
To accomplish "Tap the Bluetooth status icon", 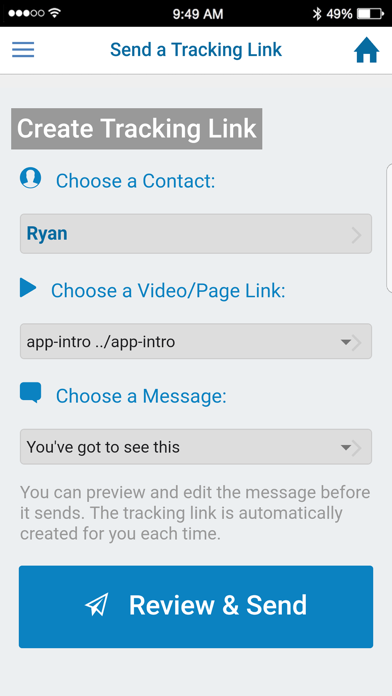I will click(317, 14).
